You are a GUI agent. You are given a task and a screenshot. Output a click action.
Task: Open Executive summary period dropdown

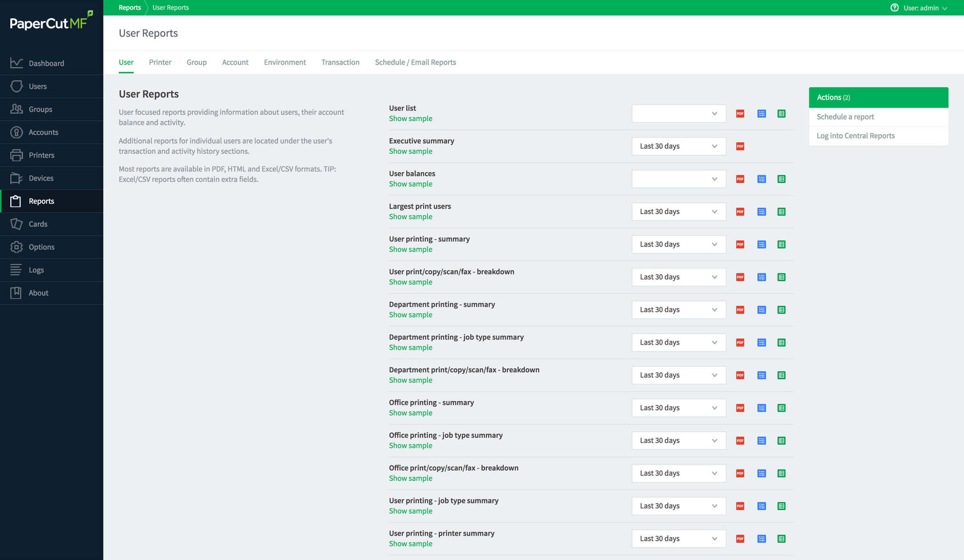[679, 146]
